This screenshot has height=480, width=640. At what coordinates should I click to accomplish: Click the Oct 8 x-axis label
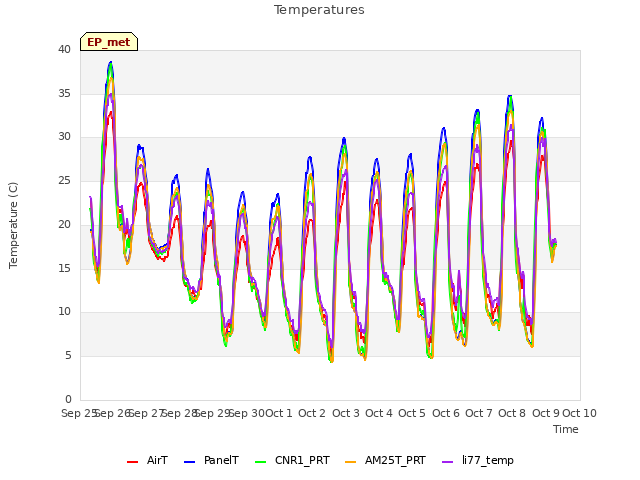tap(512, 413)
